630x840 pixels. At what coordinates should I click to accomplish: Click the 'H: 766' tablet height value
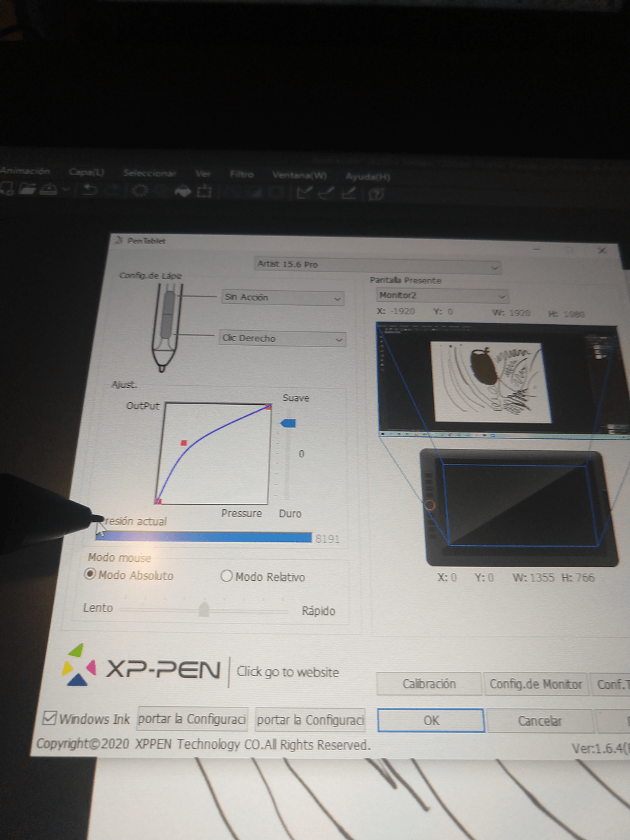(577, 577)
